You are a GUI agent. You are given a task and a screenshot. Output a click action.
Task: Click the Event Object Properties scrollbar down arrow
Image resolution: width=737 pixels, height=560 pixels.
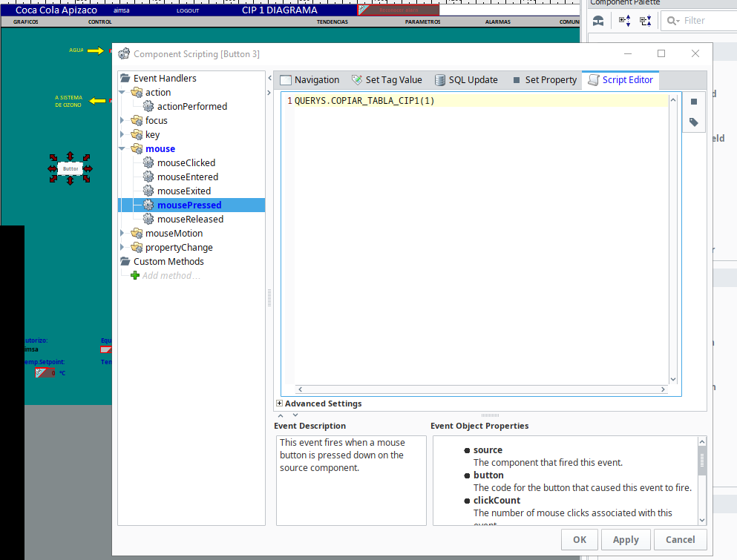pyautogui.click(x=702, y=520)
